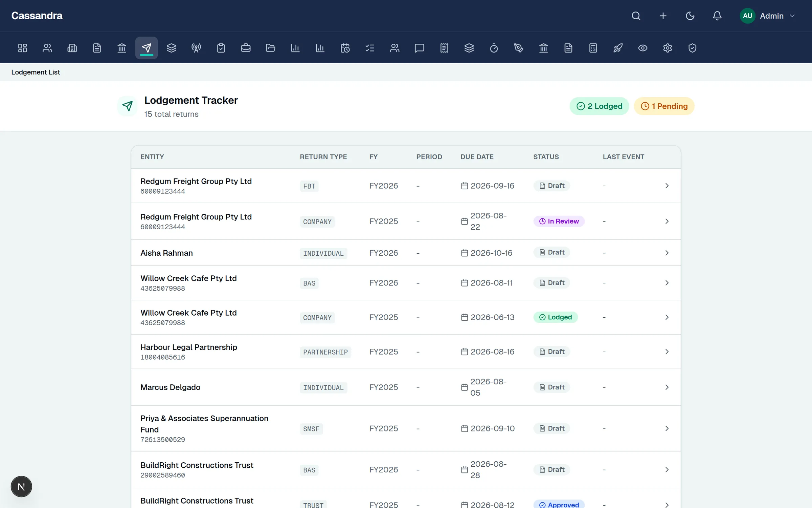
Task: Open the calendar with clock icon
Action: point(345,48)
